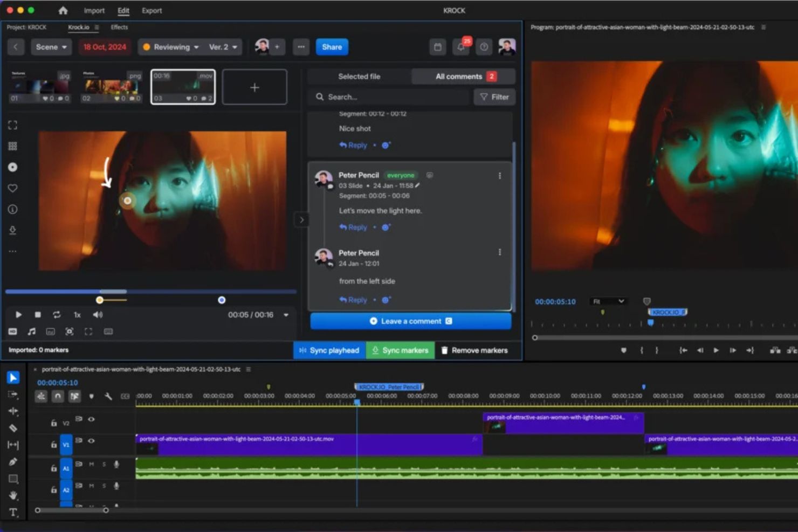Open the Import menu

coord(94,10)
